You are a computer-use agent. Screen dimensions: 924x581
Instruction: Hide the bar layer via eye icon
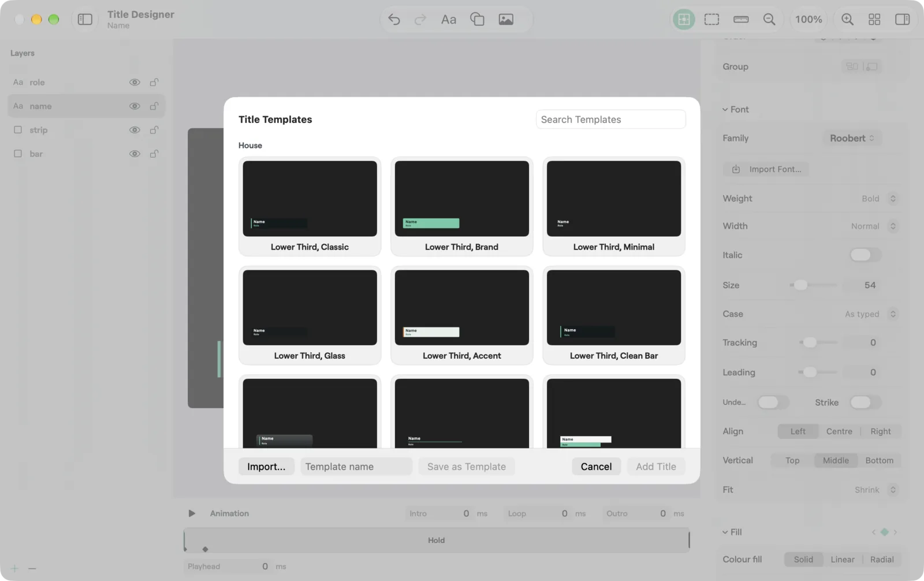(135, 154)
